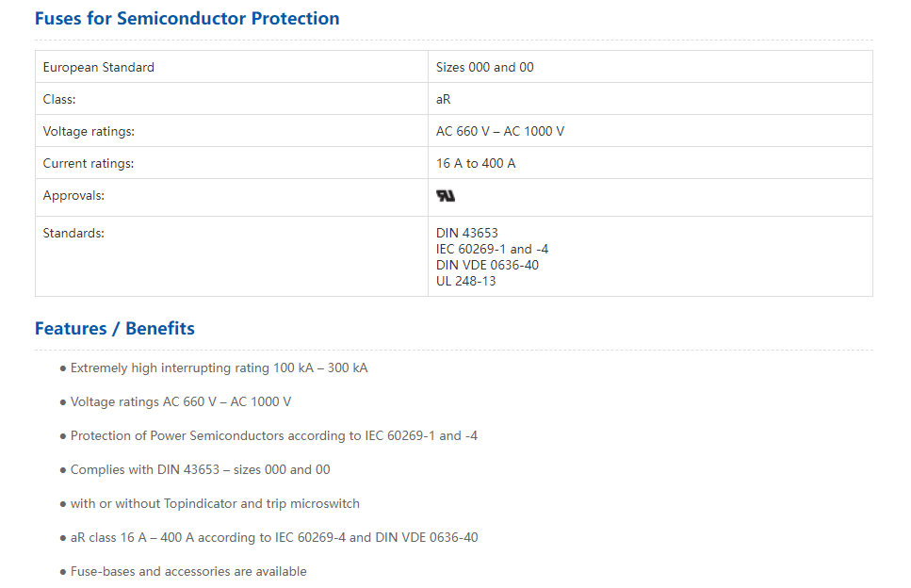Click the Standards: row label

point(73,233)
